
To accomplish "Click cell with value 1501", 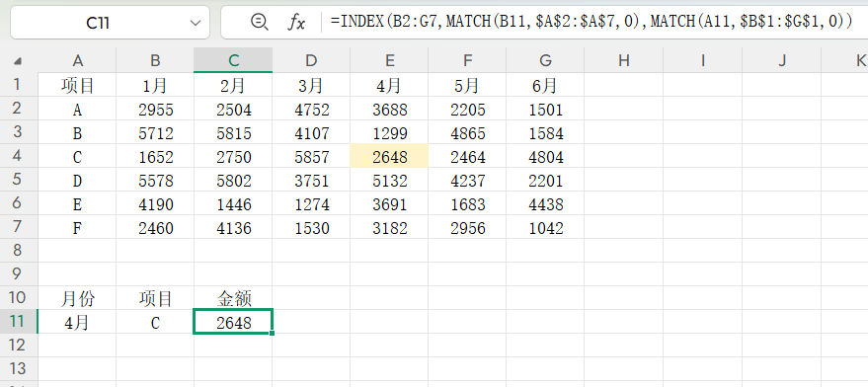I will [546, 109].
